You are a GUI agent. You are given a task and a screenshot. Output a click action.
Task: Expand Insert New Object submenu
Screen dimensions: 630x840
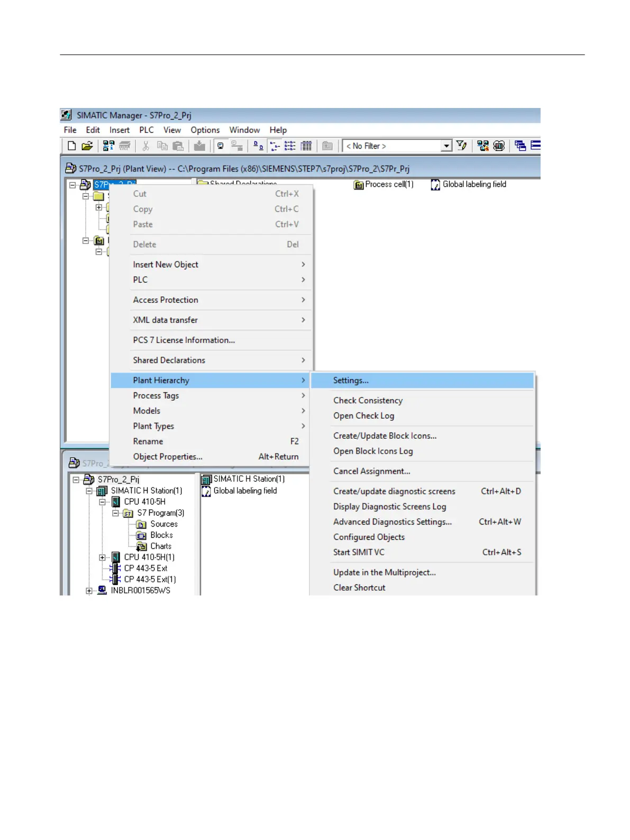coord(211,265)
